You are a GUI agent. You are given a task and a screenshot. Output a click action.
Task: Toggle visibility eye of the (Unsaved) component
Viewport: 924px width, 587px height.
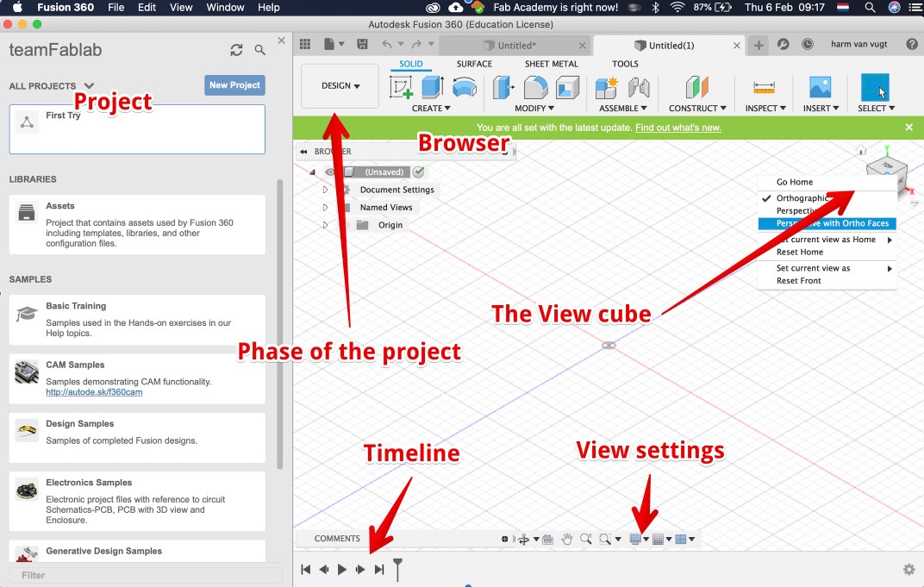pyautogui.click(x=330, y=172)
